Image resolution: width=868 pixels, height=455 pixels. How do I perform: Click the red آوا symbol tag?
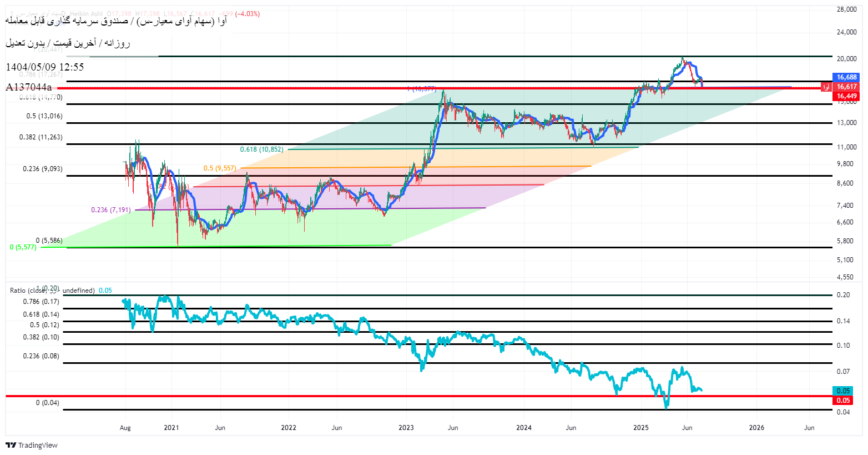pyautogui.click(x=826, y=87)
